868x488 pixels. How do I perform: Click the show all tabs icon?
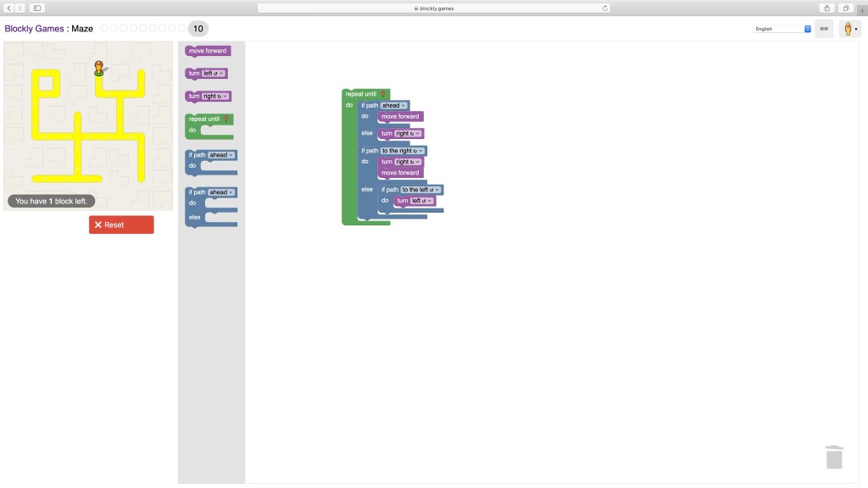pyautogui.click(x=846, y=8)
